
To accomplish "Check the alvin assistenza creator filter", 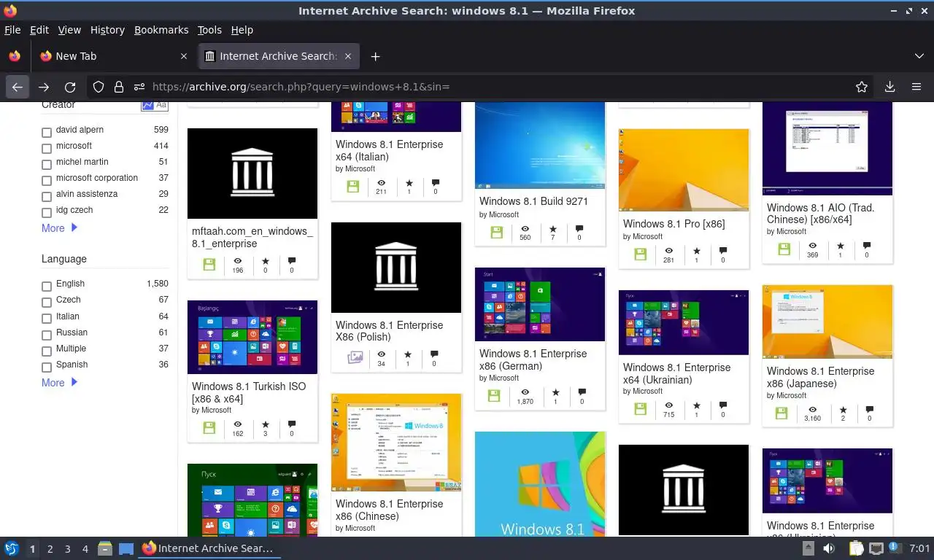I will (x=47, y=197).
